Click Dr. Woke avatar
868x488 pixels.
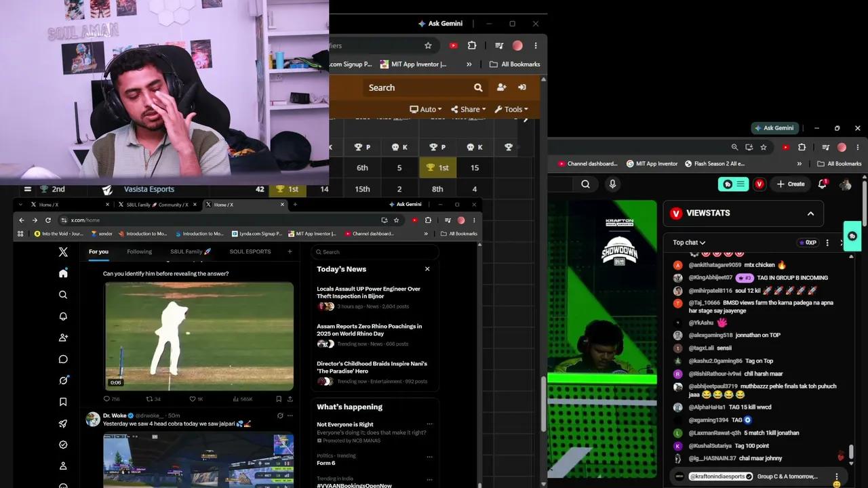(x=93, y=419)
